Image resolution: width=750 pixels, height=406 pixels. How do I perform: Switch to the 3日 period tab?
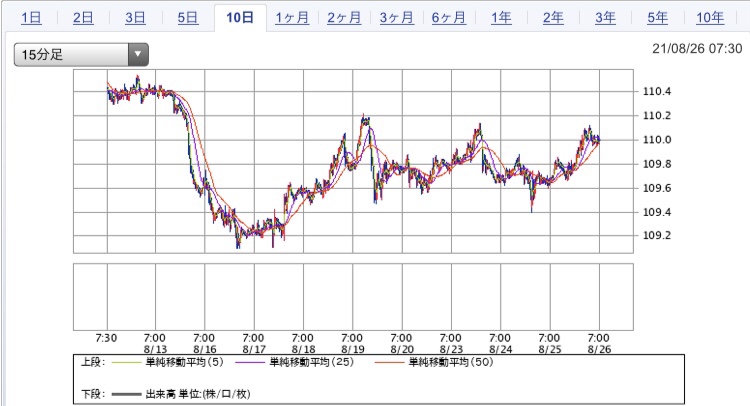(x=135, y=18)
